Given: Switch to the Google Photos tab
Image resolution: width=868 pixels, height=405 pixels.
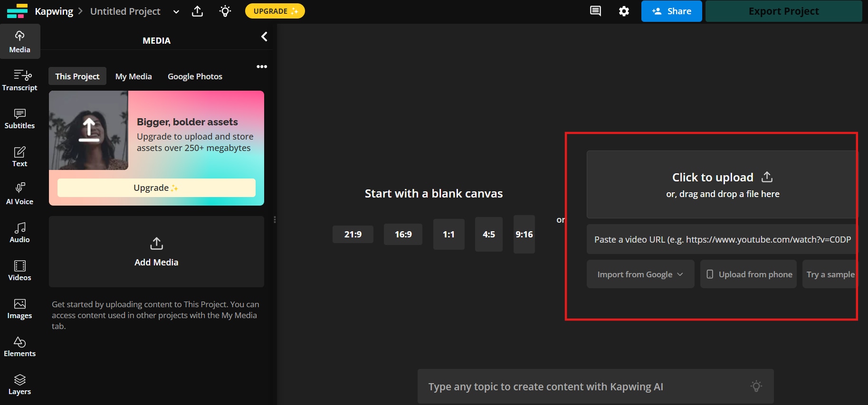Looking at the screenshot, I should pyautogui.click(x=195, y=76).
